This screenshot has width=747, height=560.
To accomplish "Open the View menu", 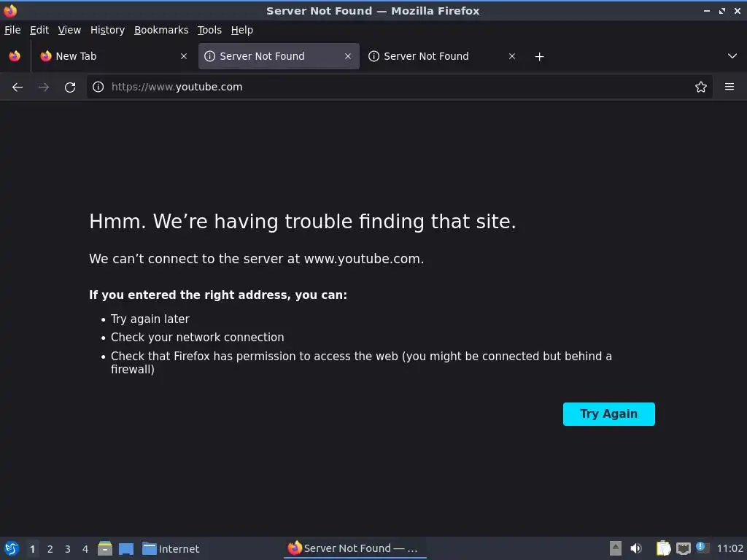I will point(69,30).
